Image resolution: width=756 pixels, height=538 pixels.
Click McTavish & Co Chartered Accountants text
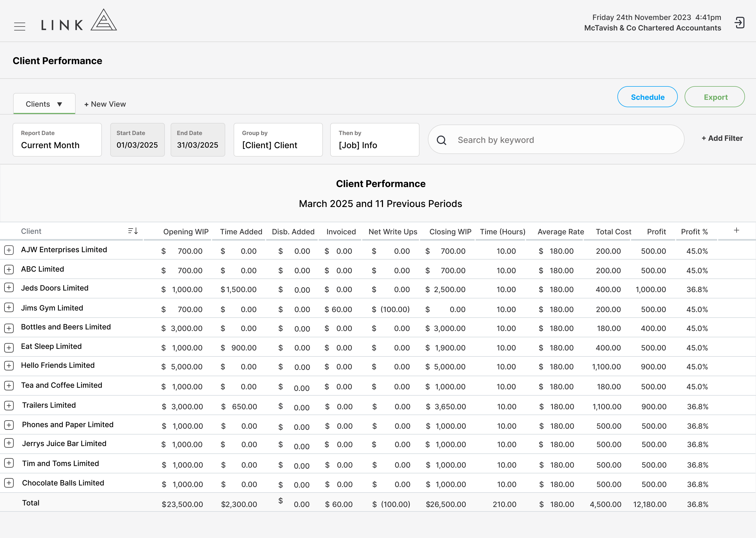tap(652, 28)
